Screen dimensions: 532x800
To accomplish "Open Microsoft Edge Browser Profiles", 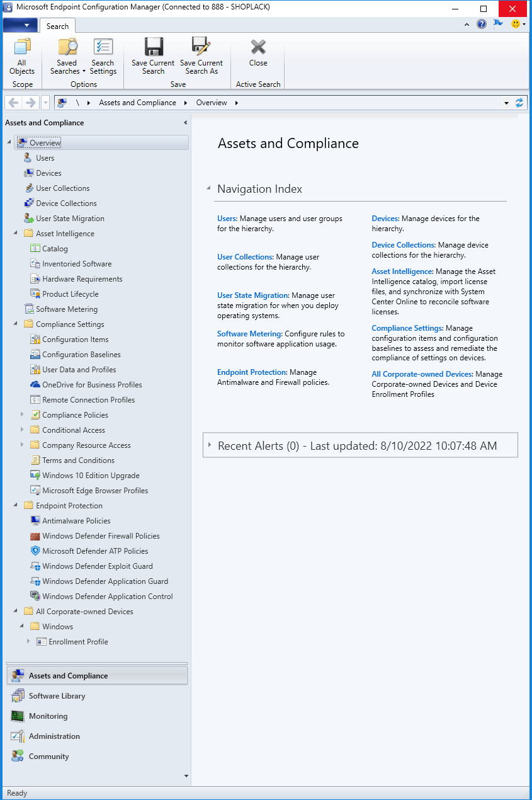I will coord(95,491).
